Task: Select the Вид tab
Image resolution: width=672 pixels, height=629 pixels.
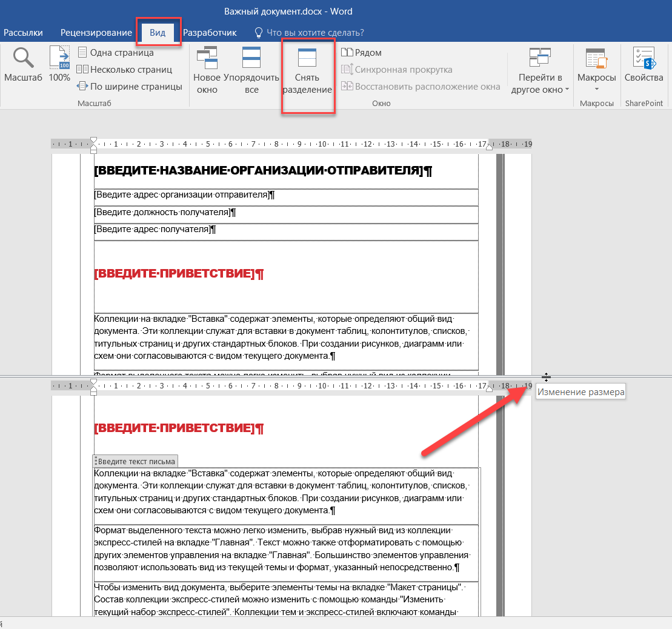Action: 158,33
